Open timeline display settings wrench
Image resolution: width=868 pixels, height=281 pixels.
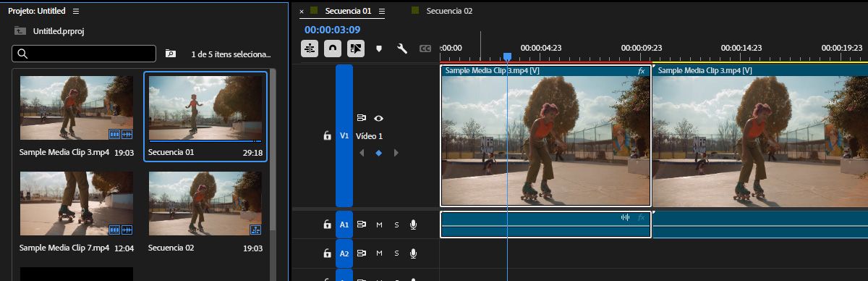point(402,49)
